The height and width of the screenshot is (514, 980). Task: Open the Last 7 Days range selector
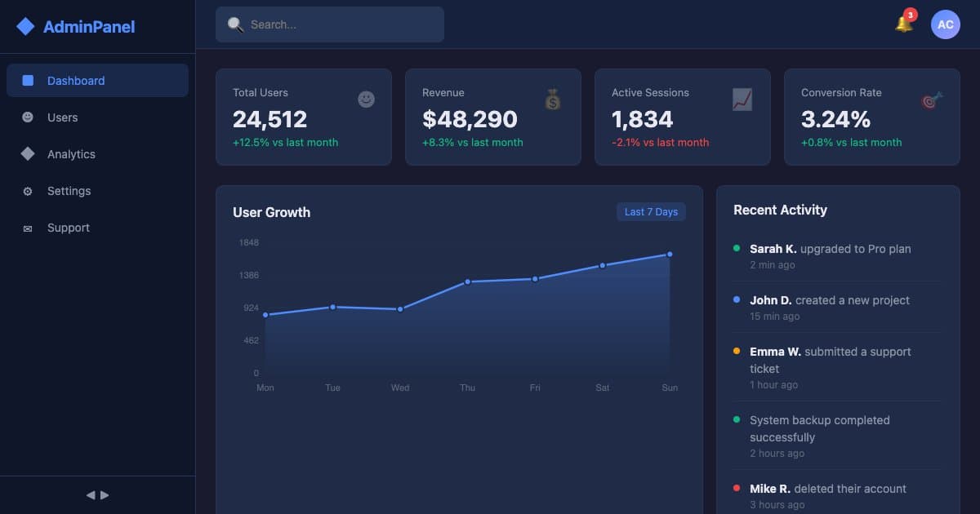point(651,212)
